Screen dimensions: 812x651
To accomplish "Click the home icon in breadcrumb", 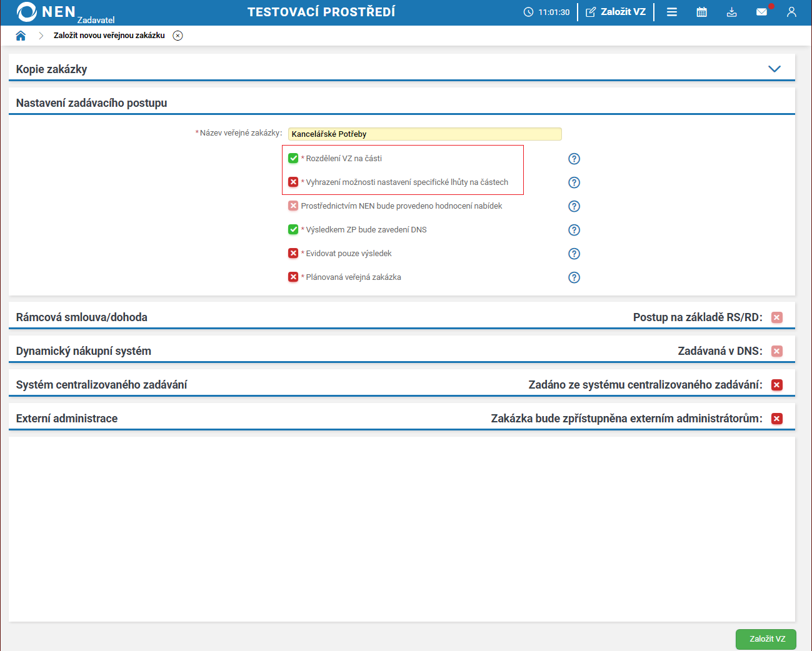I will (x=21, y=36).
